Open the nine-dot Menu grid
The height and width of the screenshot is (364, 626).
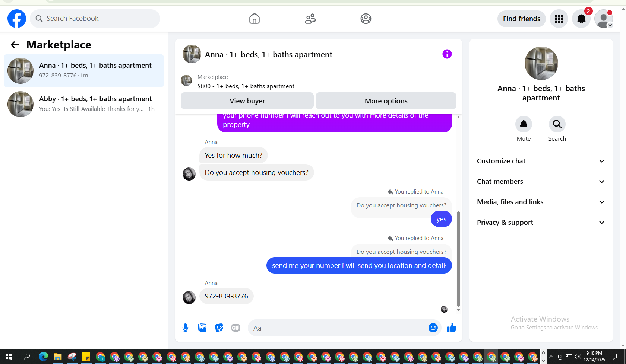[x=559, y=19]
